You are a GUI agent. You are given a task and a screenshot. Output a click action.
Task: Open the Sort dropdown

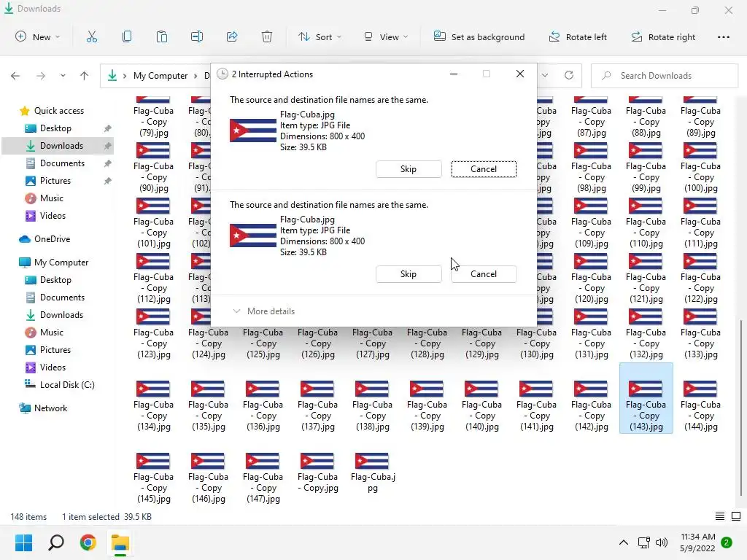click(320, 36)
